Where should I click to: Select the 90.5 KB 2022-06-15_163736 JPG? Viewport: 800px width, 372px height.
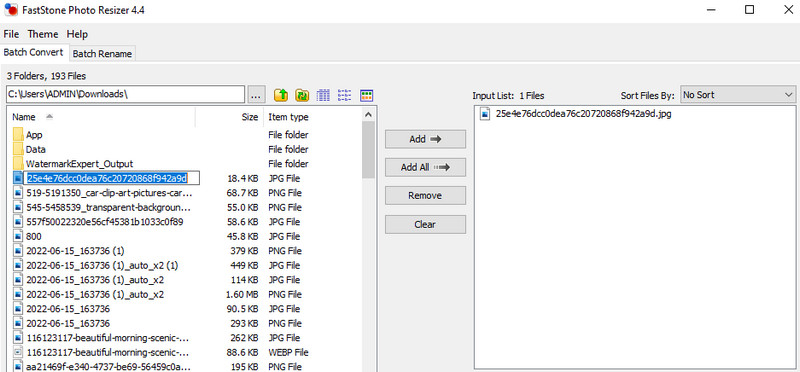coord(68,309)
